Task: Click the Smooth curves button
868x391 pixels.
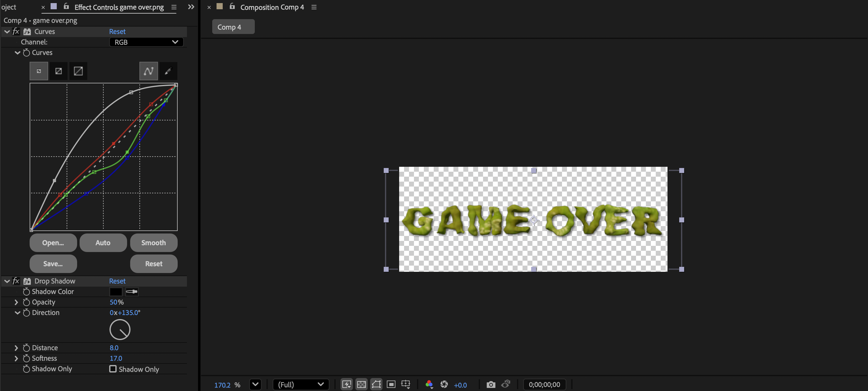Action: point(153,242)
